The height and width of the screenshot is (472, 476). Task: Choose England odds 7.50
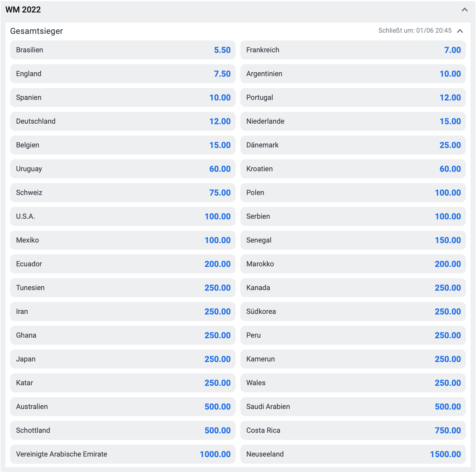pos(123,74)
